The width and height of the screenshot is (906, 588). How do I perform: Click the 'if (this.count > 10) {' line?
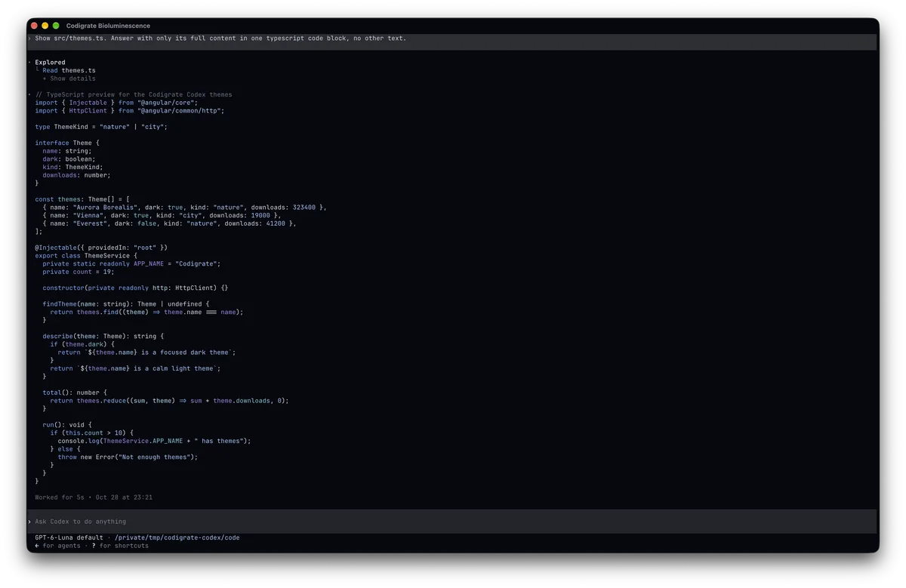tap(92, 433)
